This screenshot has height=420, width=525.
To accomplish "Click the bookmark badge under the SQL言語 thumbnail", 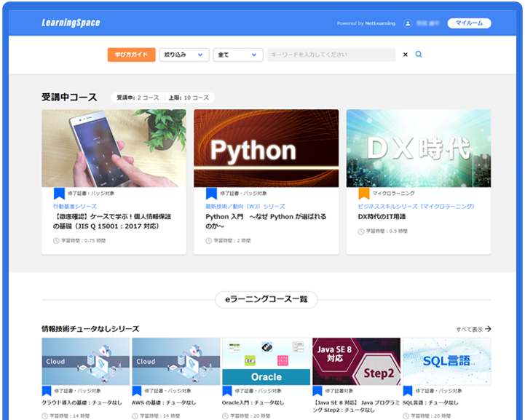I will click(x=408, y=391).
